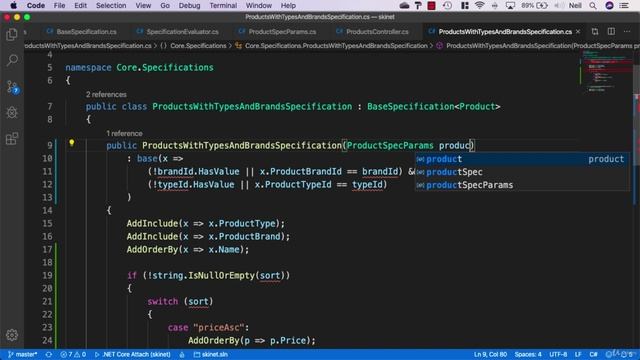Click the flame icon in status bar
This screenshot has height=360, width=640.
pos(182,354)
